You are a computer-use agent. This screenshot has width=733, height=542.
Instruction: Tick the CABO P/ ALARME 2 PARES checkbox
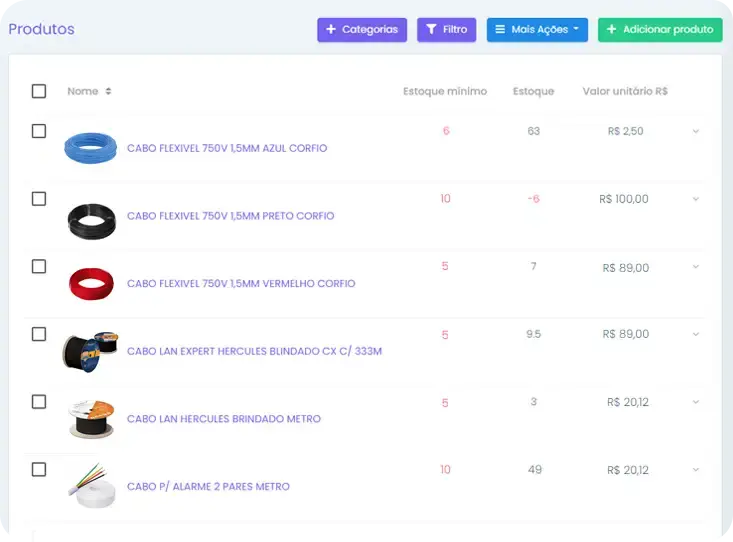39,469
